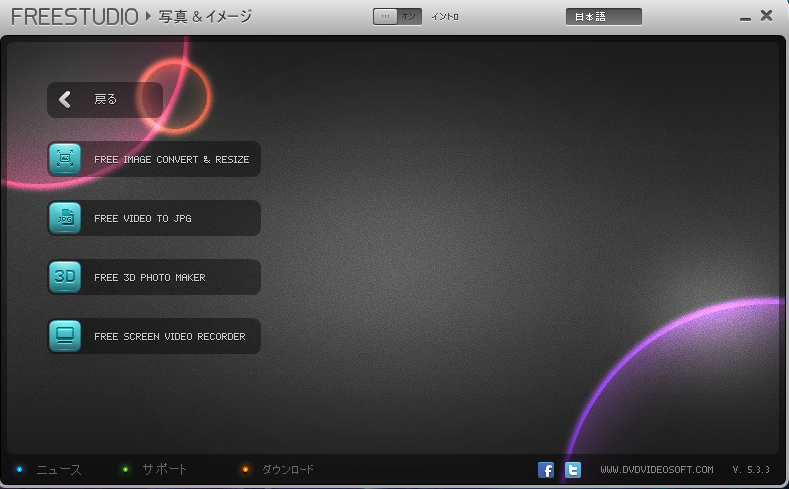
Task: Visit WWW.DVDVIDEOSOFT.COM link
Action: 657,470
